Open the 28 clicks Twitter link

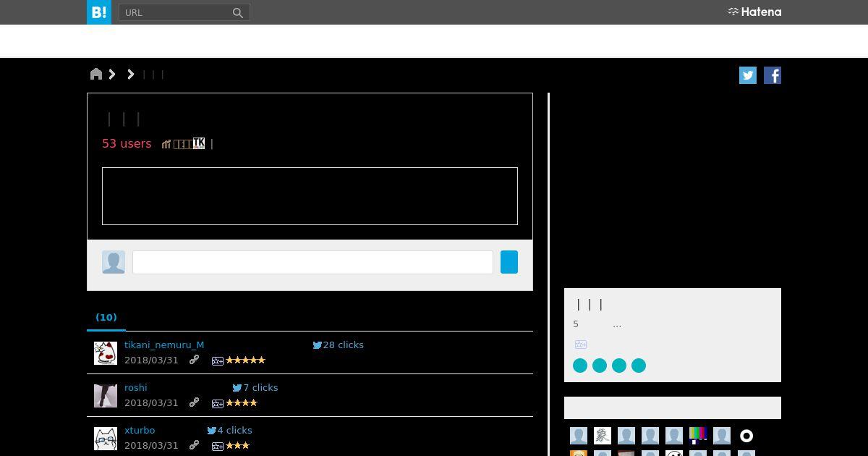click(x=339, y=345)
